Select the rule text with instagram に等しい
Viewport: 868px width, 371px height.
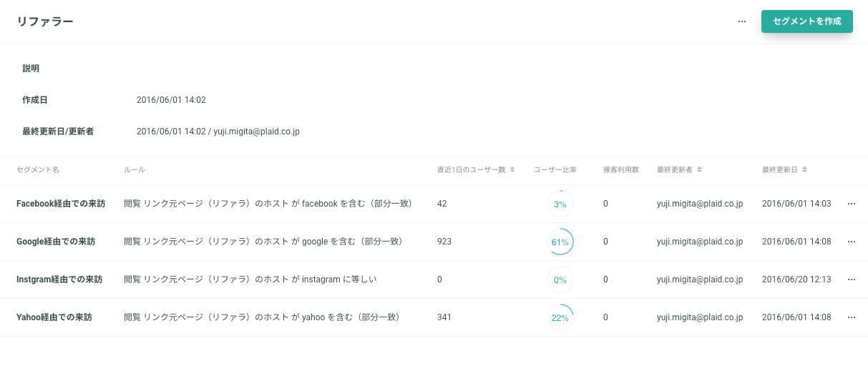[250, 280]
